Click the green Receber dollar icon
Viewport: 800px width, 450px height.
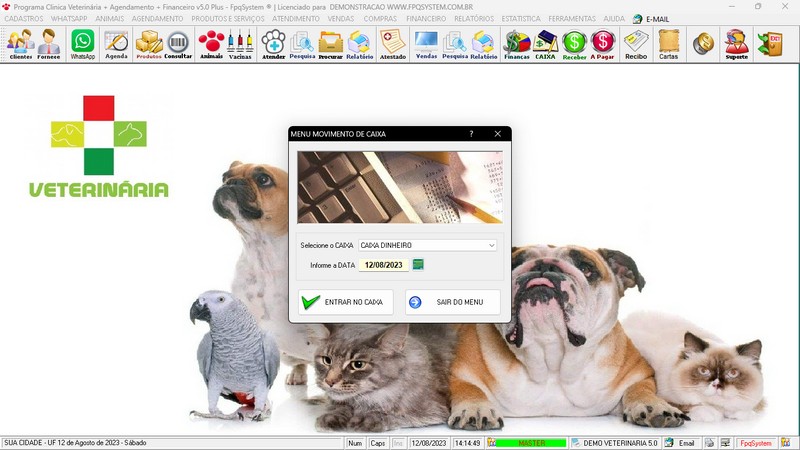(x=574, y=44)
